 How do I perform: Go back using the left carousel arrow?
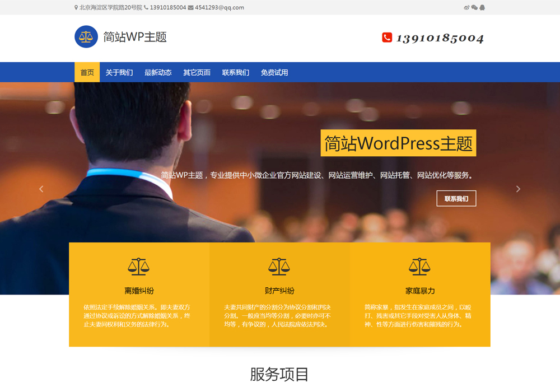41,189
